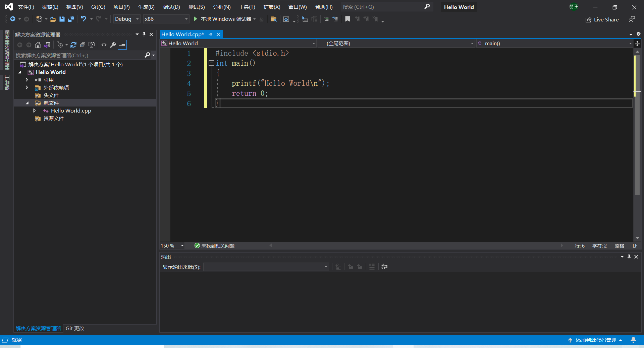Screen dimensions: 644x348
Task: Select the 头文件 folder in tree
Action: point(51,95)
